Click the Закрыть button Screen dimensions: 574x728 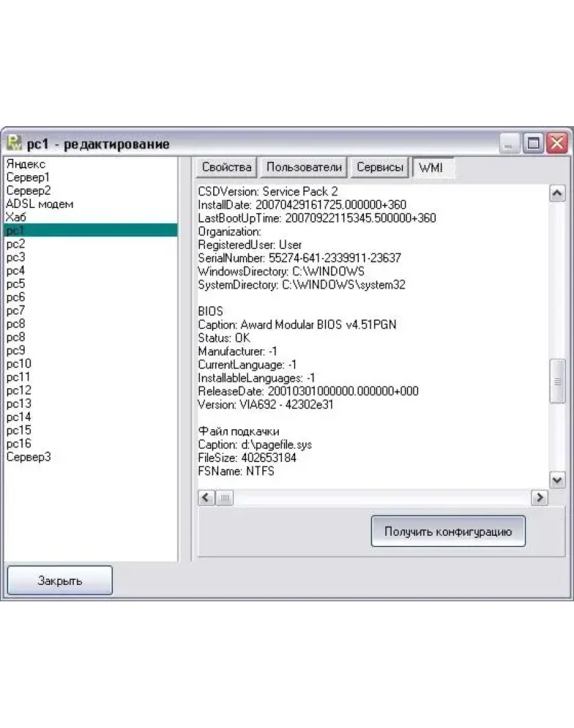[x=60, y=581]
